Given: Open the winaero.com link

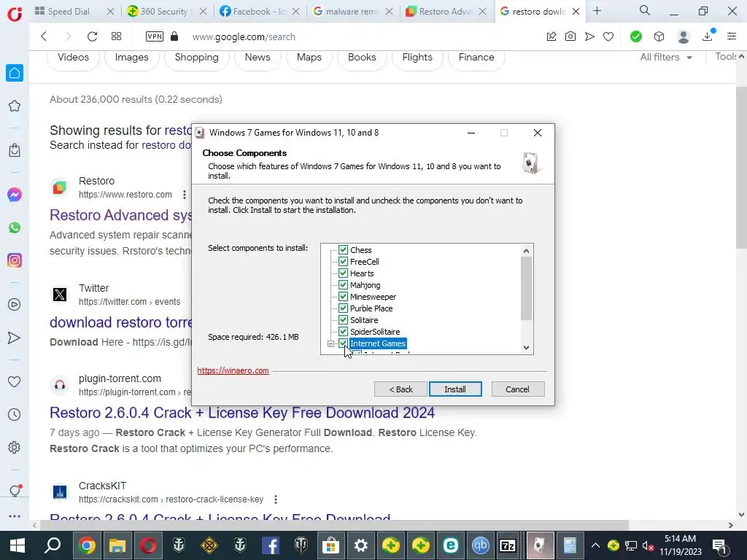Looking at the screenshot, I should (x=233, y=370).
